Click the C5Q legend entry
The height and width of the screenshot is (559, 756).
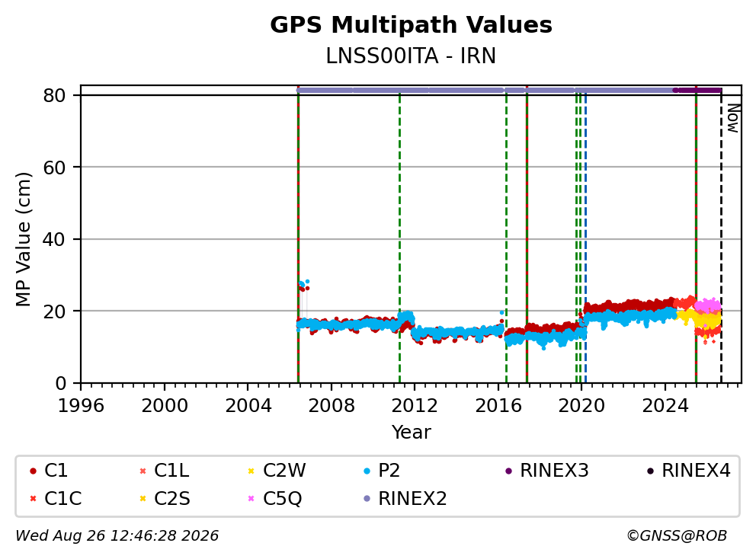[275, 498]
